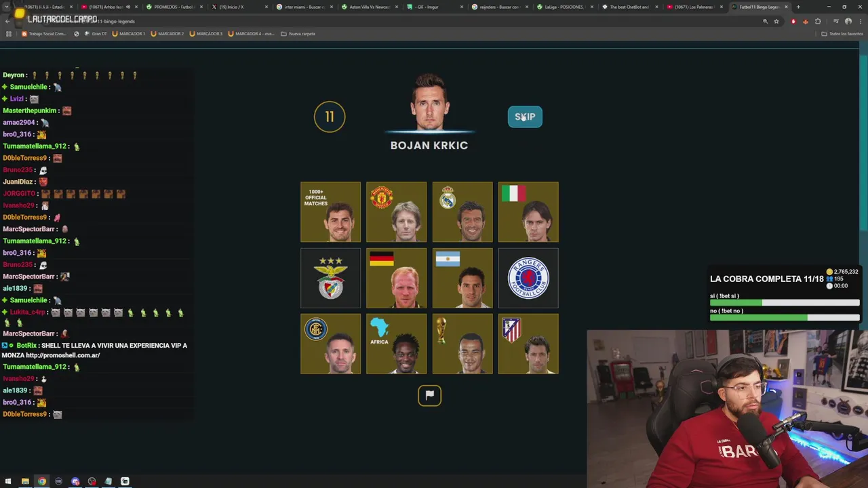Select the Germany flag bingo cell

tap(397, 278)
